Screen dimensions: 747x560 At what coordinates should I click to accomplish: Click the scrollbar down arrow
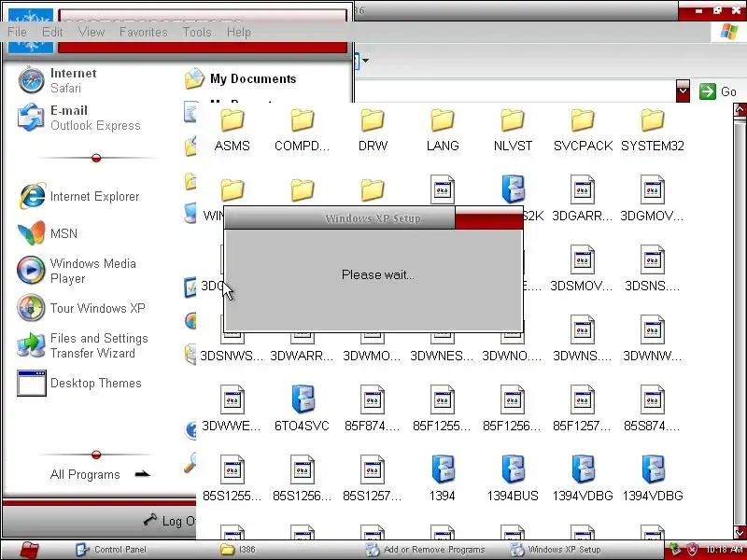740,531
